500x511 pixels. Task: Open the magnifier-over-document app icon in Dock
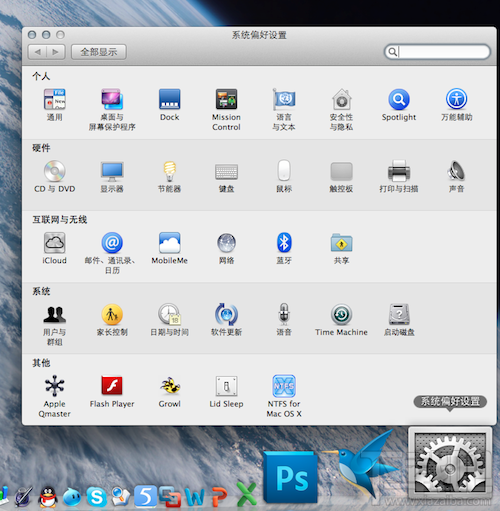point(121,497)
